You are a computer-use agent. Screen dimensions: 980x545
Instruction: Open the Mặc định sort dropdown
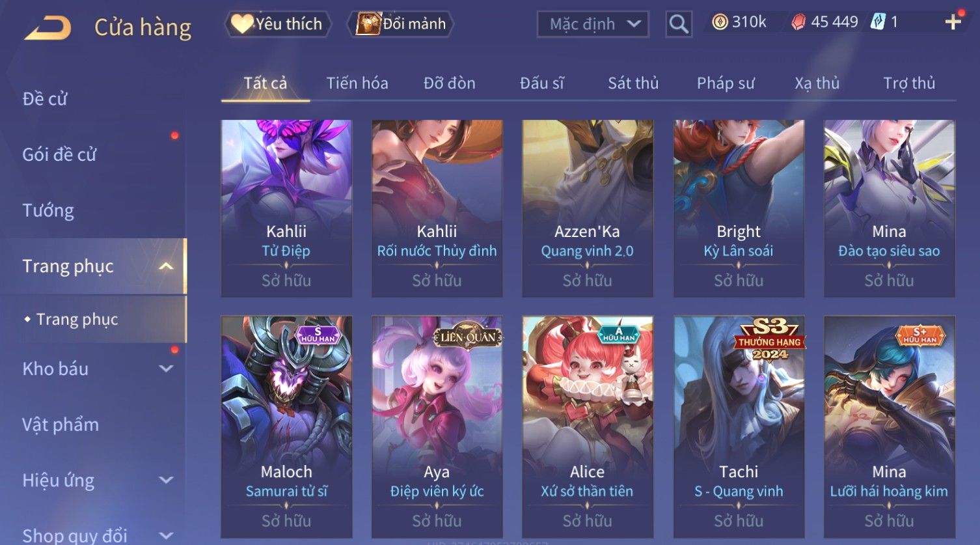(593, 25)
